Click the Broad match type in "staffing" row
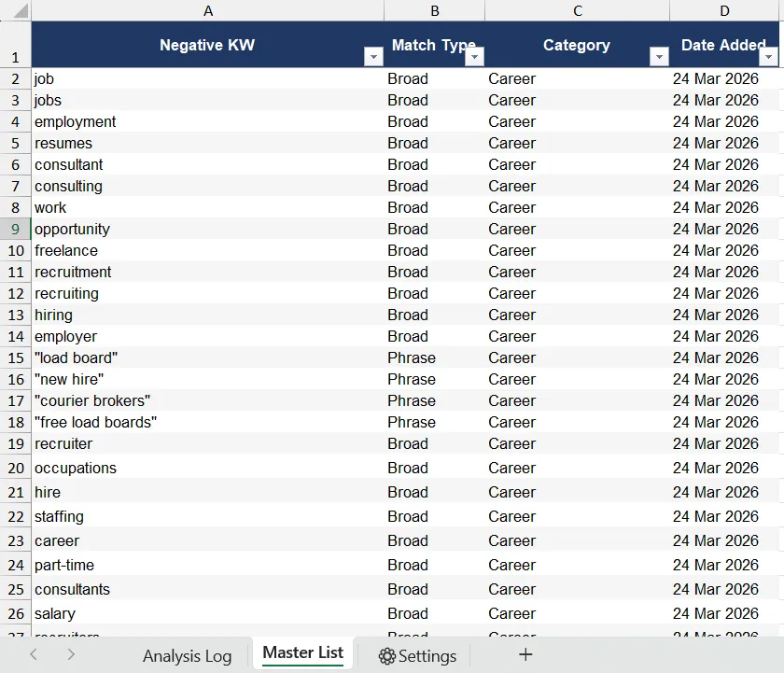 click(x=435, y=516)
